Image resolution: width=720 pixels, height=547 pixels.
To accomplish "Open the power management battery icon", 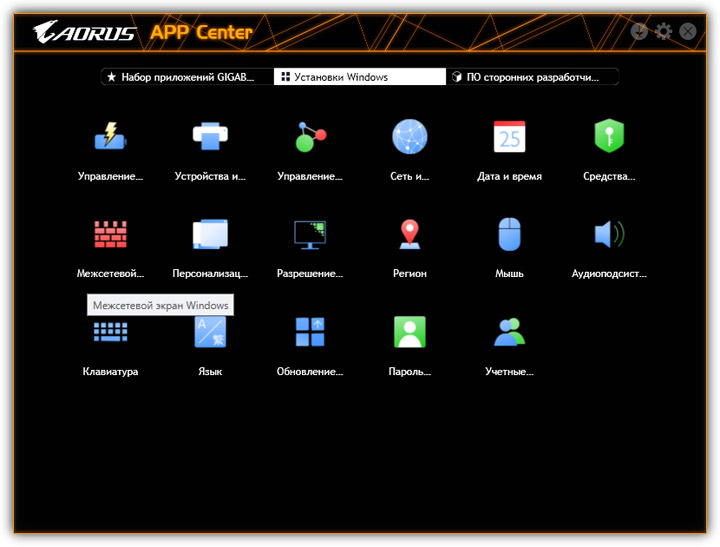I will click(110, 136).
